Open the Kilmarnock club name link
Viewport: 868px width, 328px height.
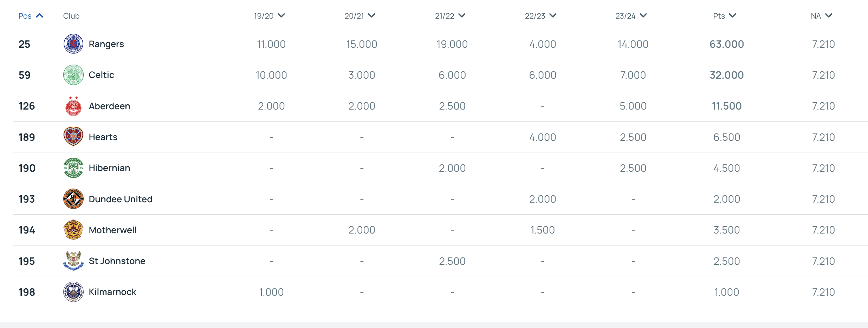tap(112, 292)
